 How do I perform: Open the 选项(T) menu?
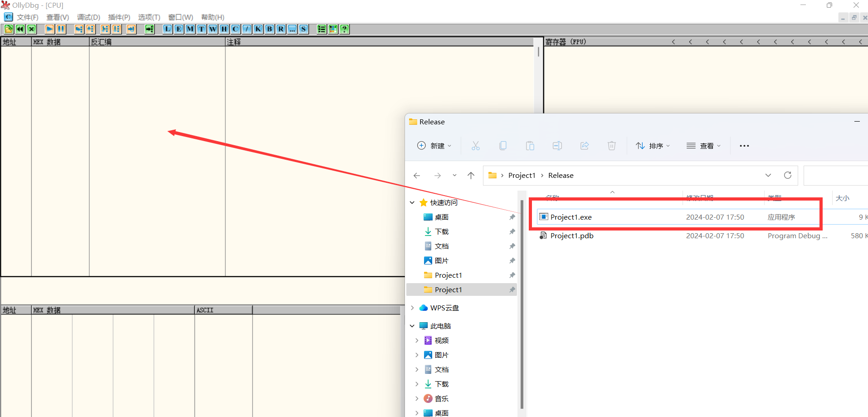pos(149,17)
